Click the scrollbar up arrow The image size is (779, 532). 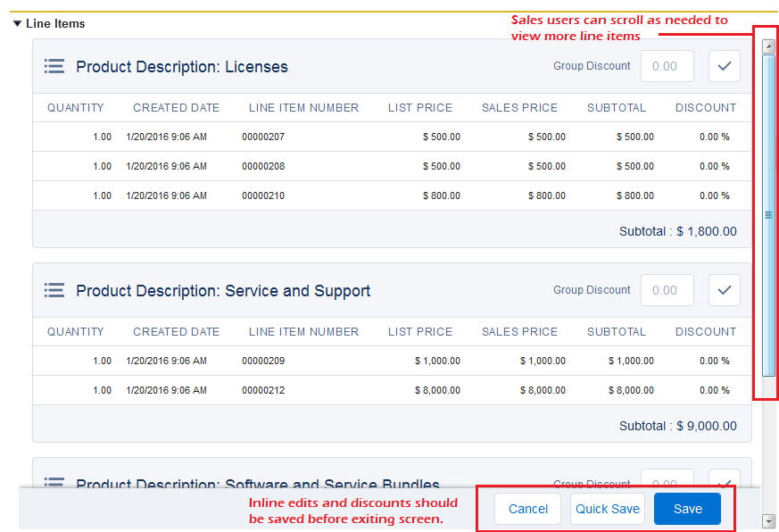tap(769, 46)
